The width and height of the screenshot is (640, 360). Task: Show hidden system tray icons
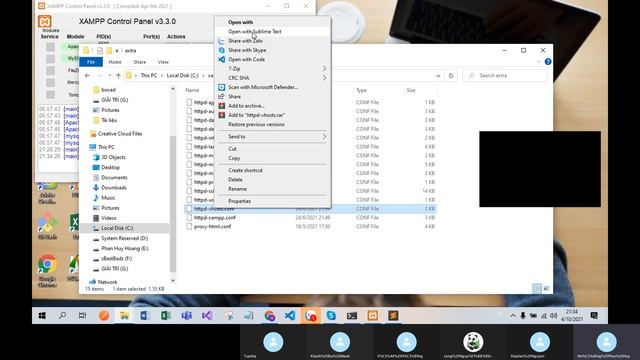coord(513,316)
